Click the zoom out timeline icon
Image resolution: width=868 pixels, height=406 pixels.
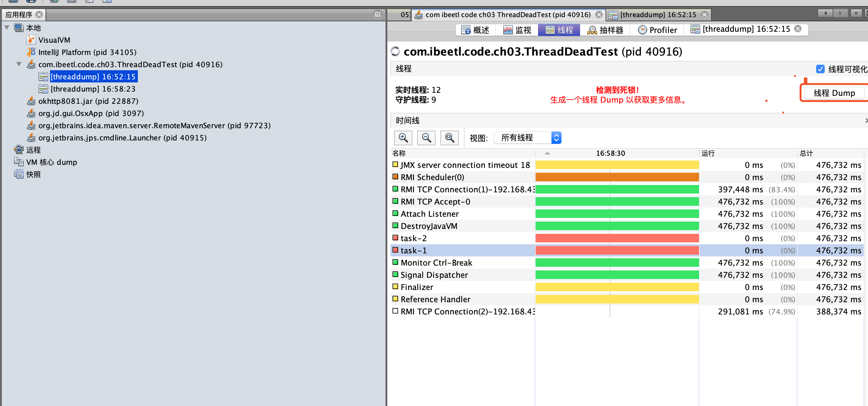pos(426,138)
